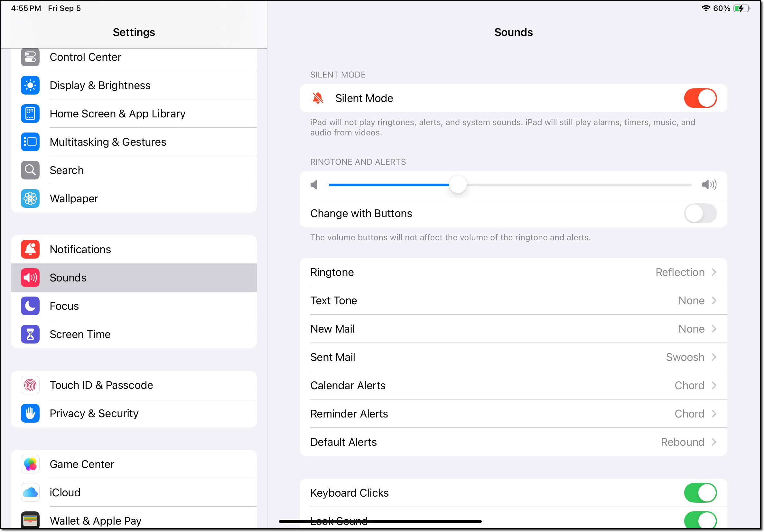764x532 pixels.
Task: Tap the Control Center toggle icon
Action: (30, 57)
